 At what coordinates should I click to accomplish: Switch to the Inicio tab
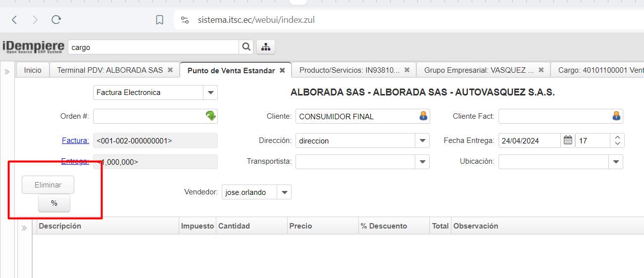[33, 70]
